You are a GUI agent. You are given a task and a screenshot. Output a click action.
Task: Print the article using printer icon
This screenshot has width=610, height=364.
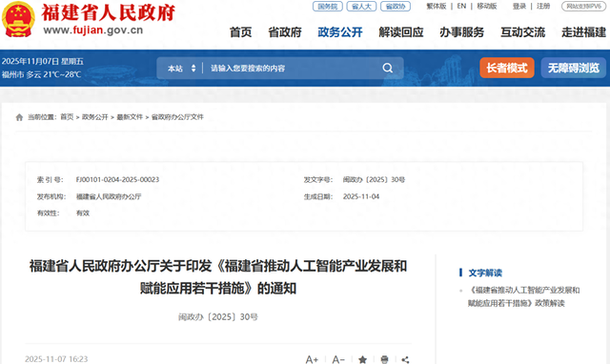(384, 360)
